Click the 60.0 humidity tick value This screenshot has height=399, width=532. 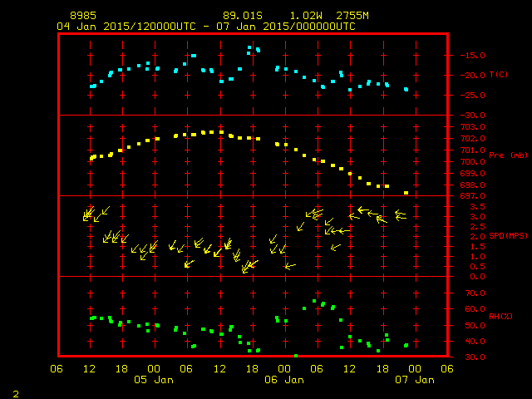point(475,309)
